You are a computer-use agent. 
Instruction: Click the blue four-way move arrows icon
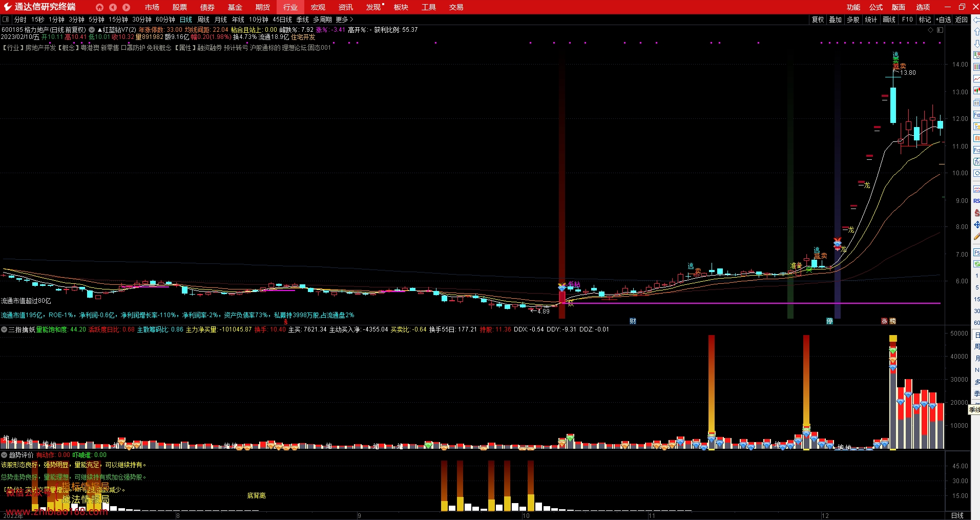(976, 225)
